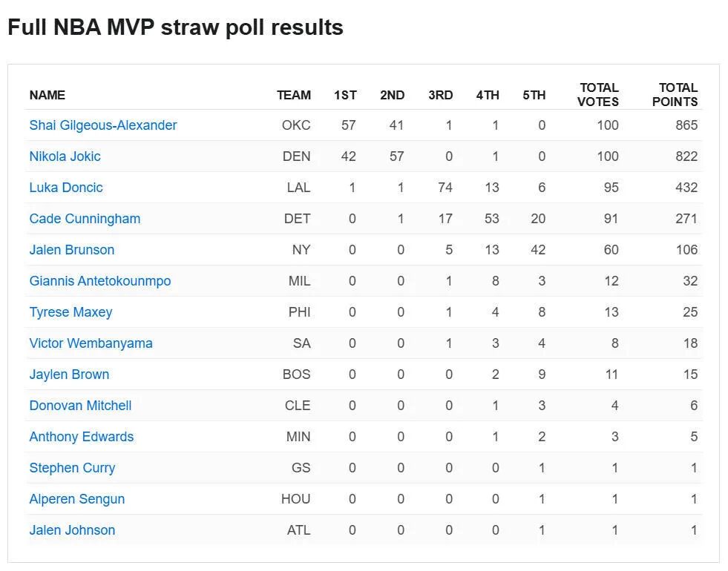
Task: Open Luka Doncic's player page
Action: pyautogui.click(x=66, y=188)
